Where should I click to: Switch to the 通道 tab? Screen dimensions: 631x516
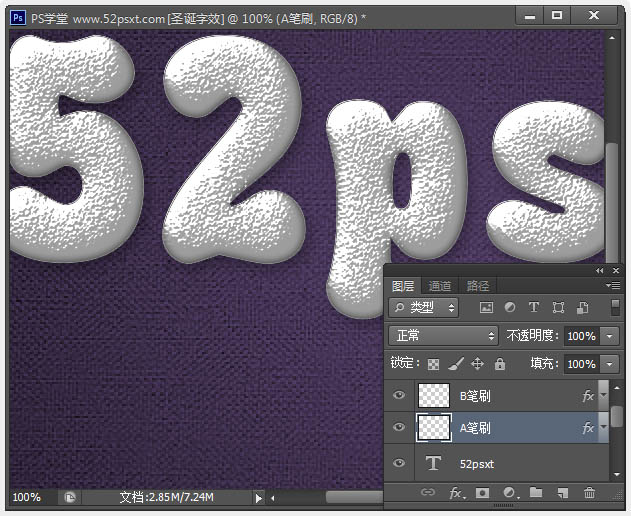440,286
